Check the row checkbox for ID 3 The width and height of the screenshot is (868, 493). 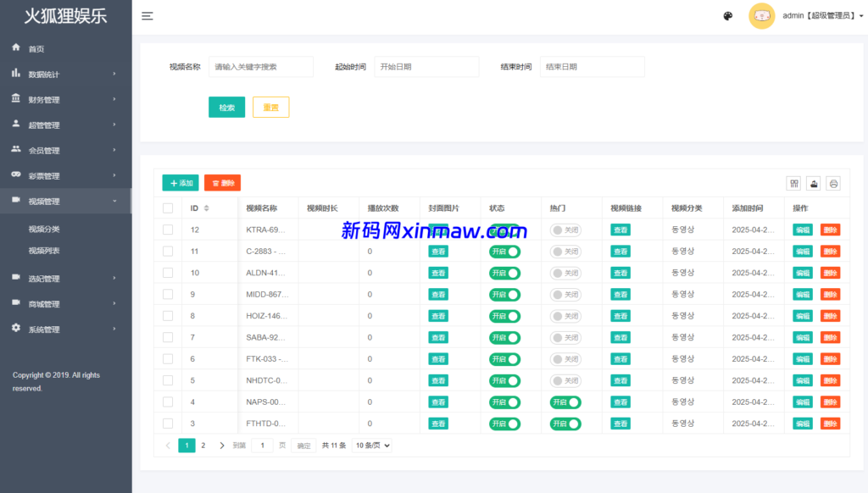[x=168, y=424]
